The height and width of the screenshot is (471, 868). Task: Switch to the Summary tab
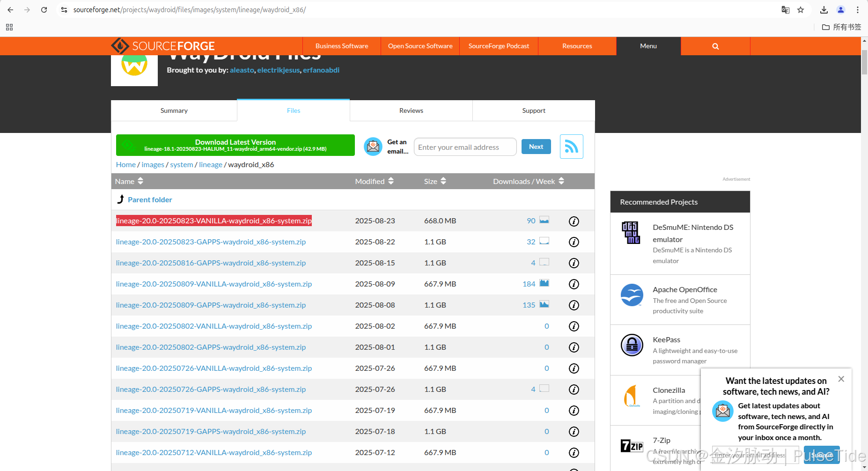tap(174, 110)
